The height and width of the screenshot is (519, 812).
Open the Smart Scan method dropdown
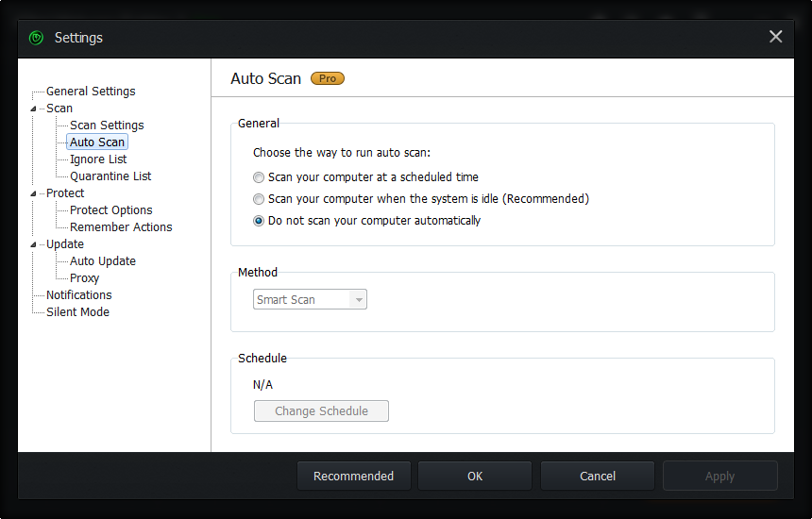pos(310,299)
